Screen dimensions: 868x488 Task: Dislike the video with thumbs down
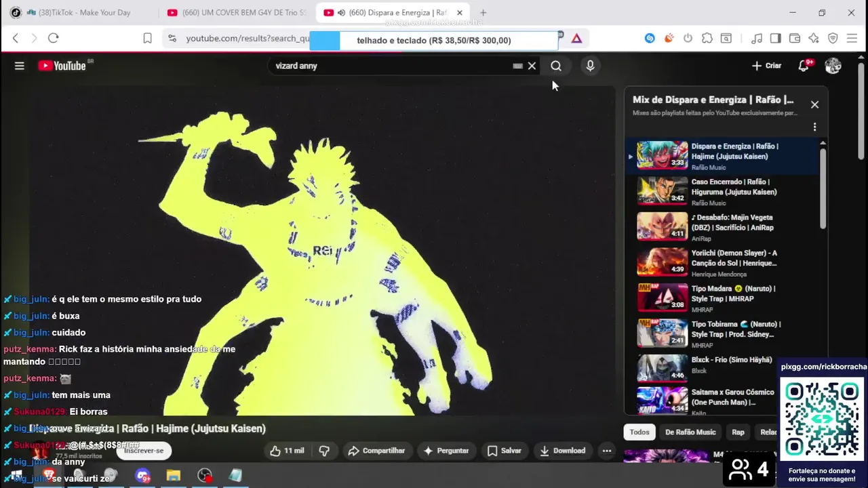(x=324, y=451)
